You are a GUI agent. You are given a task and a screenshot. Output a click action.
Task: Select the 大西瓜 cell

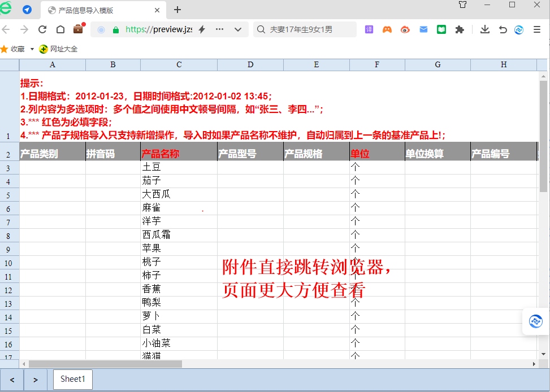tap(179, 195)
